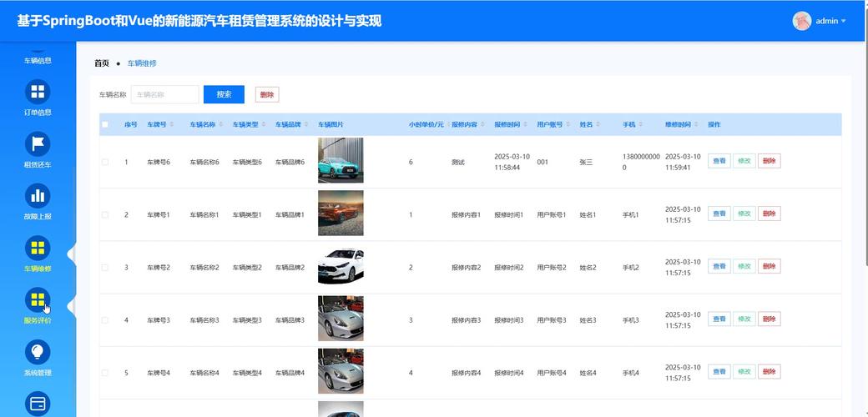Click the 车辆名称3 cell
Screen dimensions: 868x417
pos(204,320)
